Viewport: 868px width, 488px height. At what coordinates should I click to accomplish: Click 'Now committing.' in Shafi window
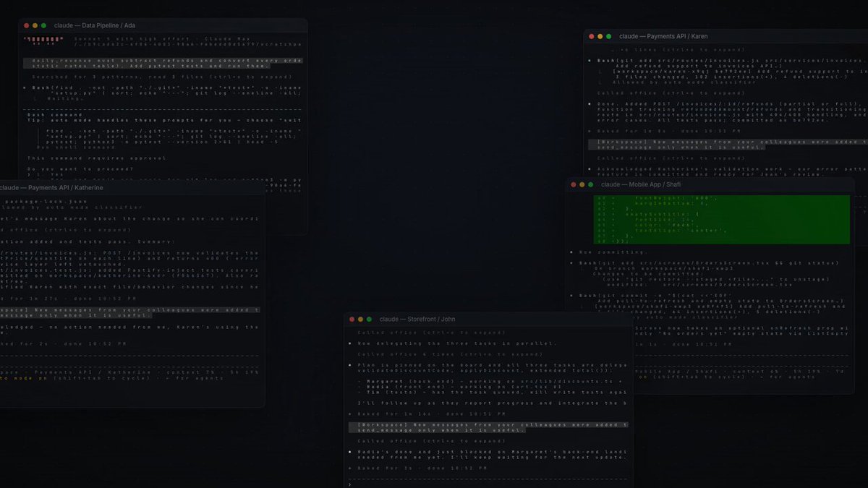pyautogui.click(x=612, y=253)
